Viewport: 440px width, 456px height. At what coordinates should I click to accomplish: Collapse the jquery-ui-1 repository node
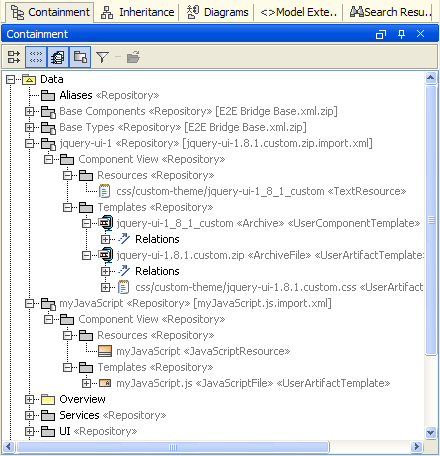click(x=30, y=143)
